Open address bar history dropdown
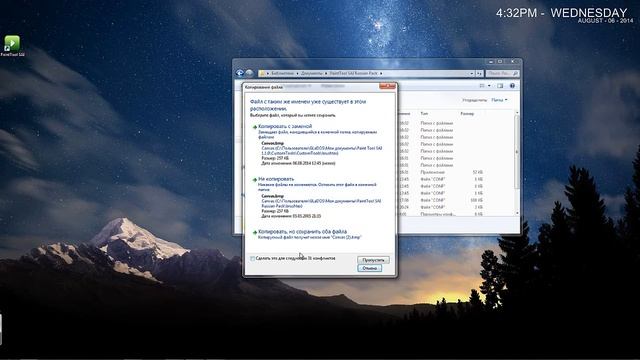Screen dimensions: 640x360 pos(472,73)
